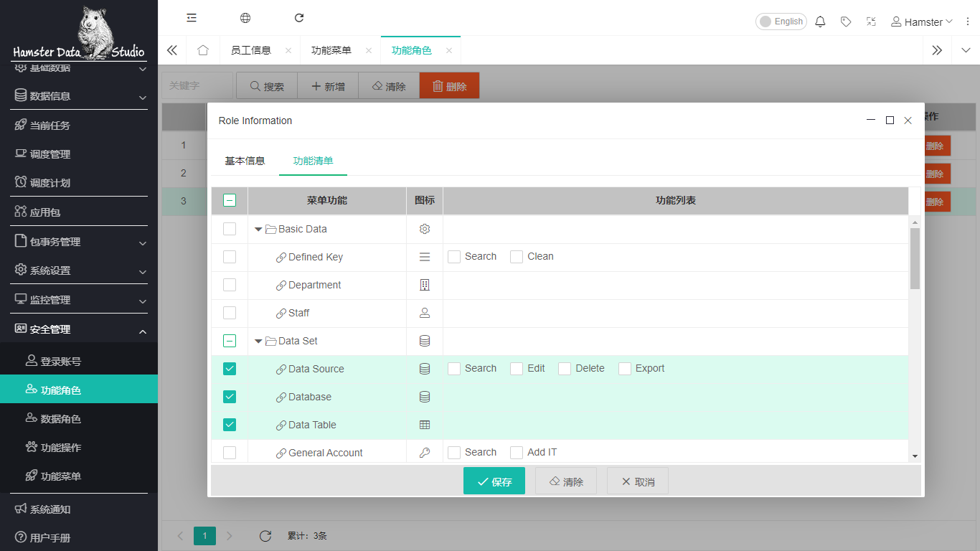The width and height of the screenshot is (980, 551).
Task: Click the sidebar collapse menu icon
Action: click(x=192, y=18)
